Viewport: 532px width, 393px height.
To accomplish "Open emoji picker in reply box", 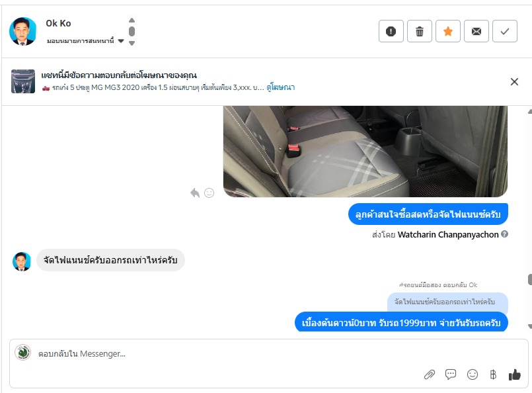I will click(473, 374).
